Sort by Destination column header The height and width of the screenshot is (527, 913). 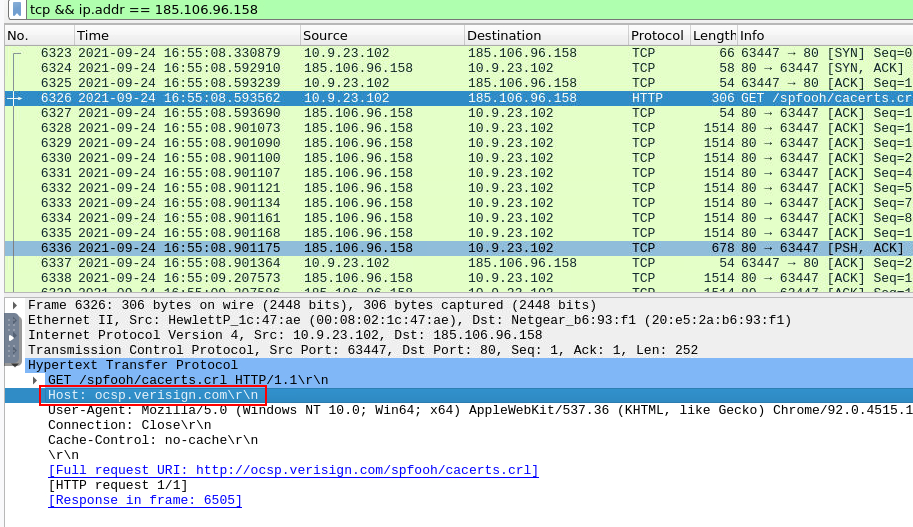pyautogui.click(x=547, y=36)
